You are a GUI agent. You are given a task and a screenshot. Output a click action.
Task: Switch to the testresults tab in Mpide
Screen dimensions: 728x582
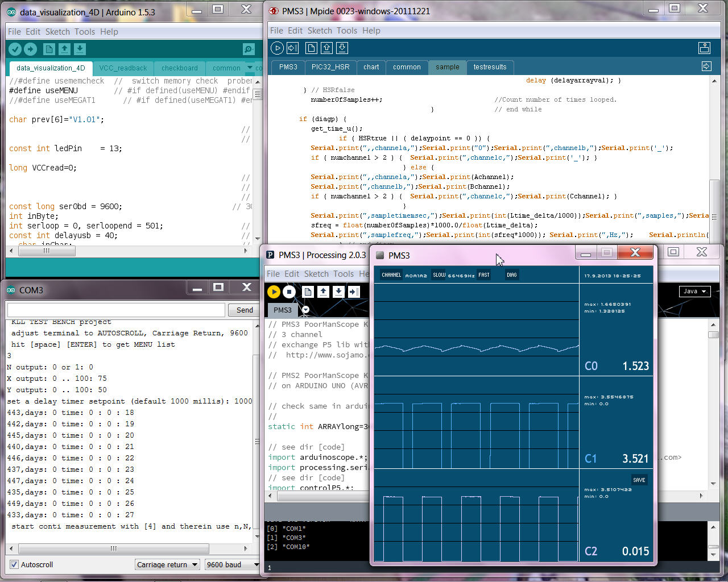490,67
